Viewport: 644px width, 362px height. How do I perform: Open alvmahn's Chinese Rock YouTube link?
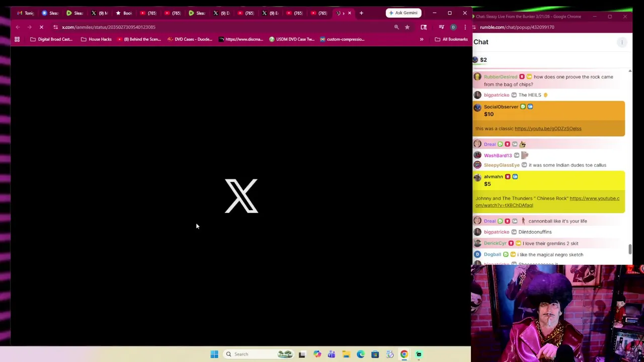[x=547, y=202]
